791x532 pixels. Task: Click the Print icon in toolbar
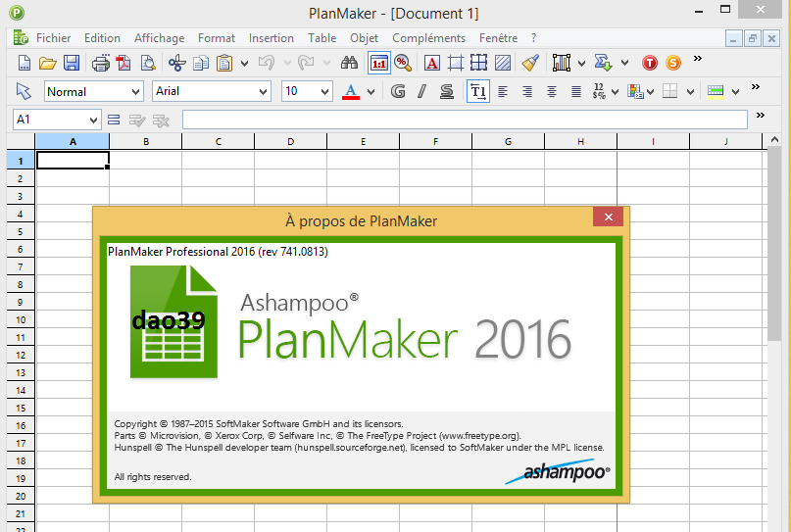pyautogui.click(x=100, y=63)
